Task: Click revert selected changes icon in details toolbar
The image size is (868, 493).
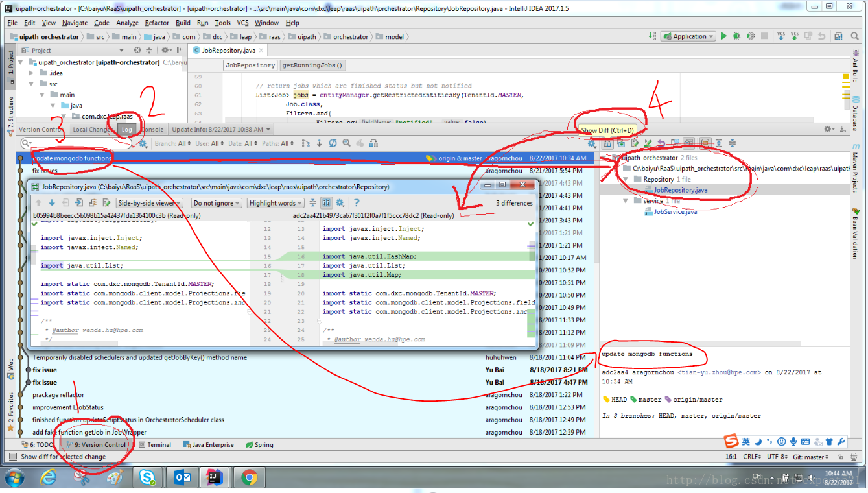Action: pyautogui.click(x=661, y=143)
